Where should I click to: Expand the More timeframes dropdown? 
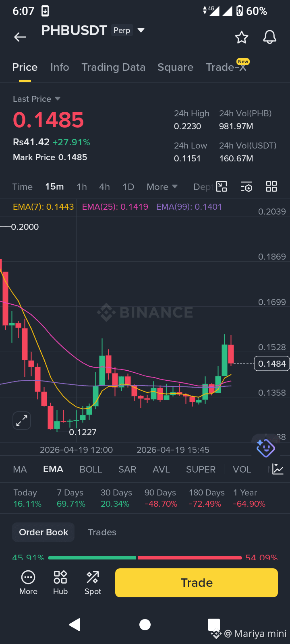coord(162,187)
